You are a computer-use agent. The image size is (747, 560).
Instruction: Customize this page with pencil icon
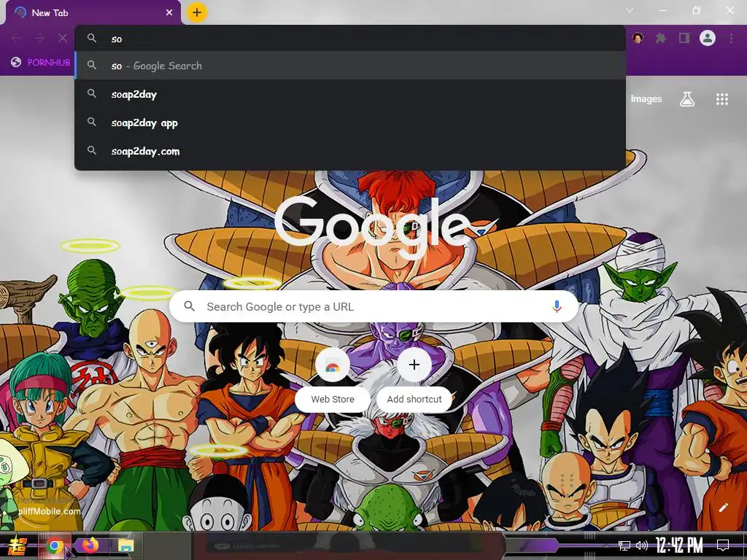coord(723,507)
